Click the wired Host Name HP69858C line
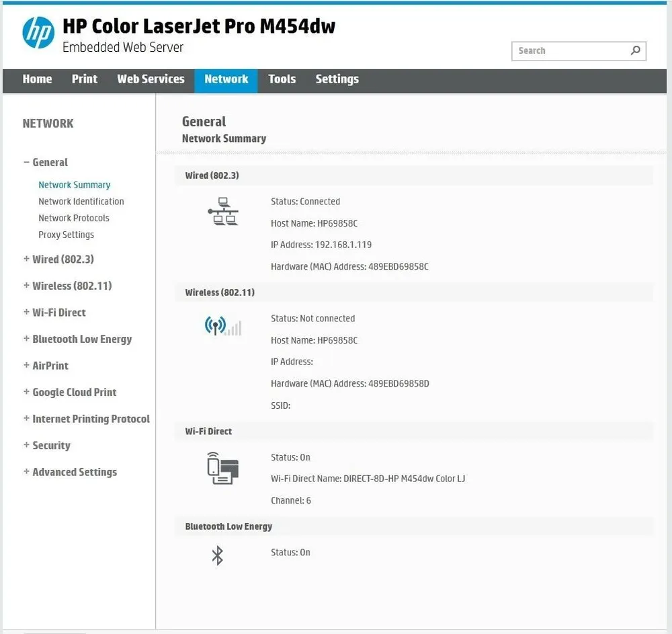672x634 pixels. click(314, 223)
